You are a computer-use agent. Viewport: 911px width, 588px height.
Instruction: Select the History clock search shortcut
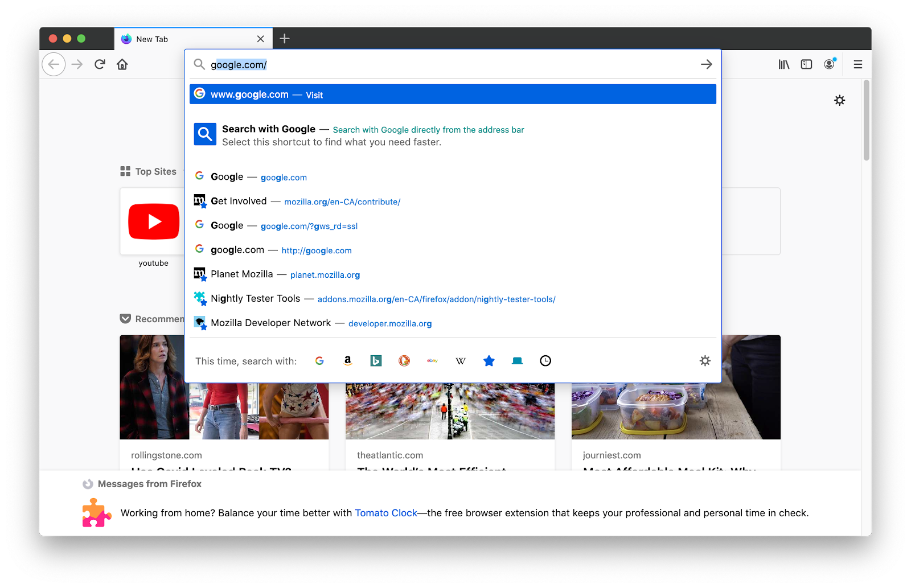coord(545,361)
